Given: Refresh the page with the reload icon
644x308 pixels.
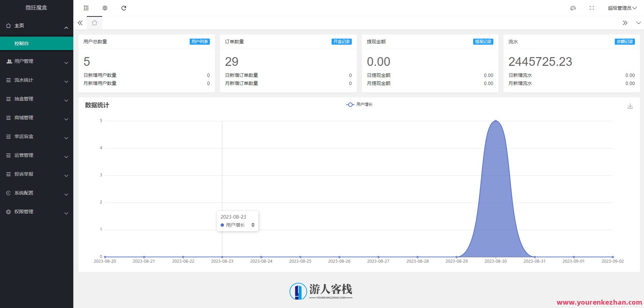Looking at the screenshot, I should pyautogui.click(x=124, y=8).
